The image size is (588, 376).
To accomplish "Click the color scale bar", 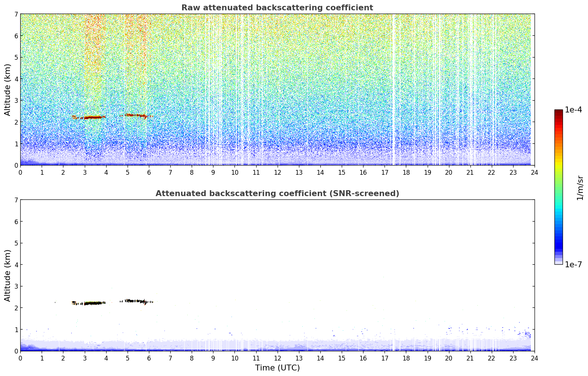I will pyautogui.click(x=559, y=187).
